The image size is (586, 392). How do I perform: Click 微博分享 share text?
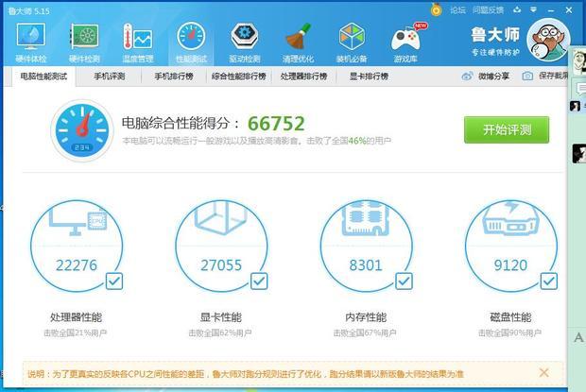point(493,77)
